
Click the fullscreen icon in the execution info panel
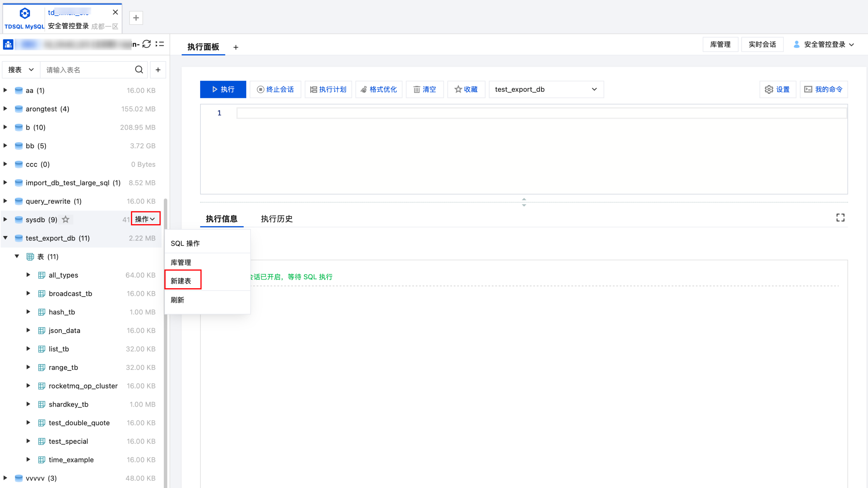[840, 218]
